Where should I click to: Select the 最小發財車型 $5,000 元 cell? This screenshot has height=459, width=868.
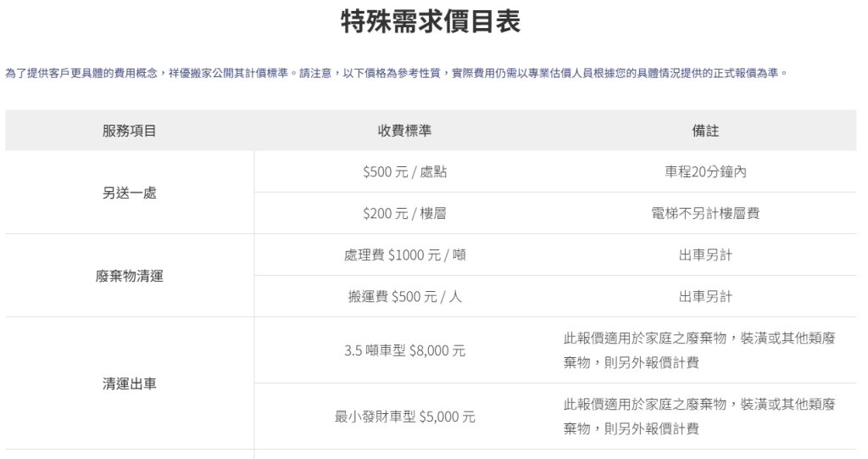[x=404, y=417]
